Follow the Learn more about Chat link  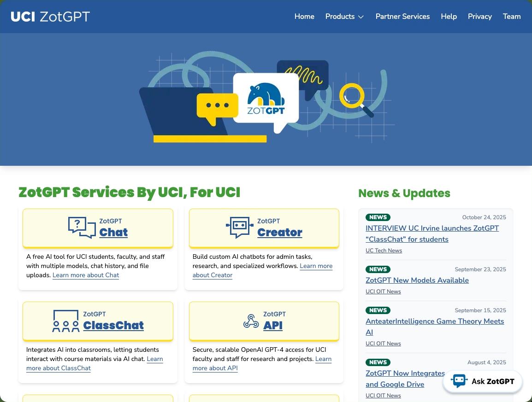tap(86, 275)
